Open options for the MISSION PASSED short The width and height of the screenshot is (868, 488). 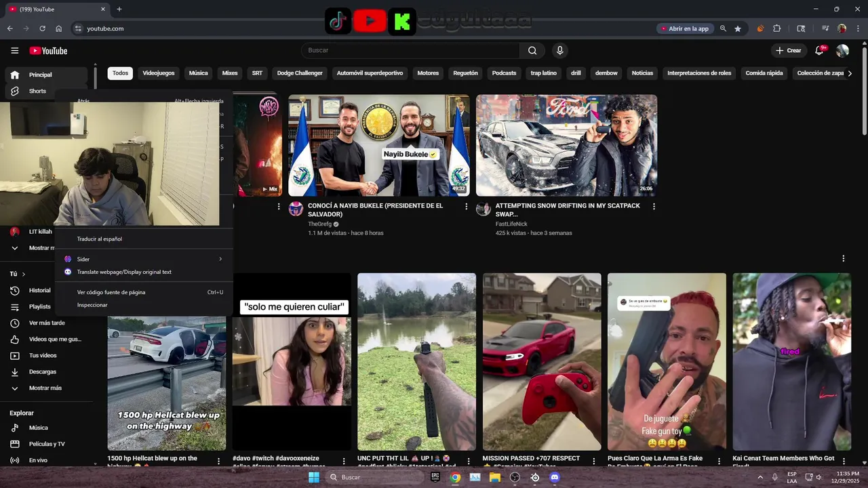tap(594, 461)
